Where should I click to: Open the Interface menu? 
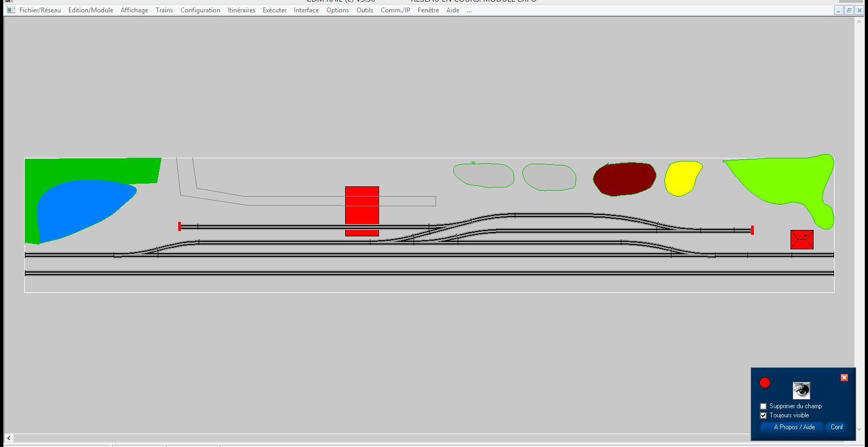(x=306, y=10)
